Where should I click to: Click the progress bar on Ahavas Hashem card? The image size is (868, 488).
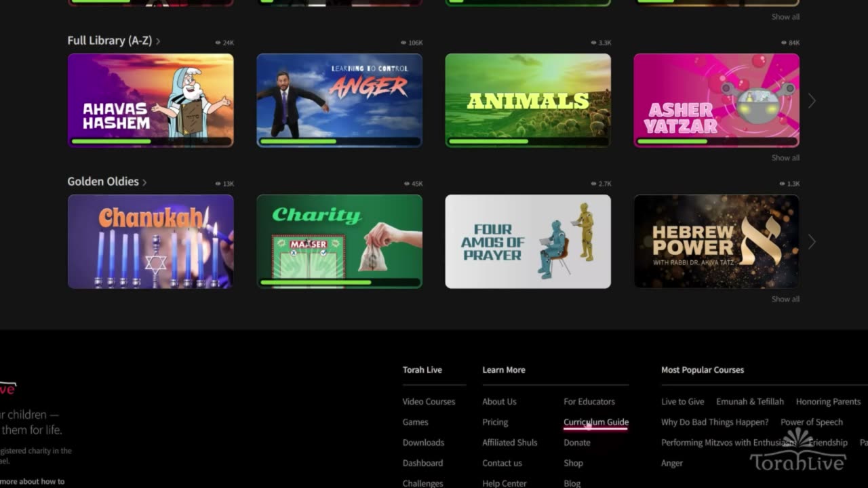151,141
